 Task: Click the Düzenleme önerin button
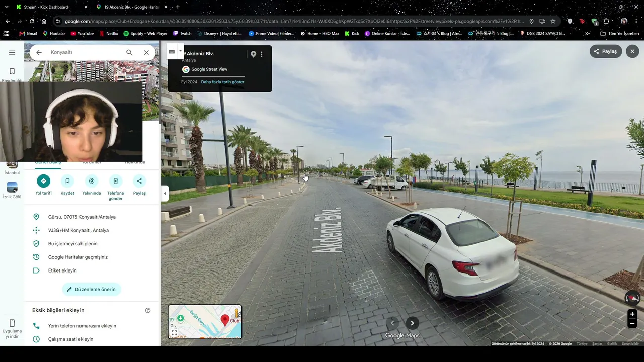click(92, 289)
